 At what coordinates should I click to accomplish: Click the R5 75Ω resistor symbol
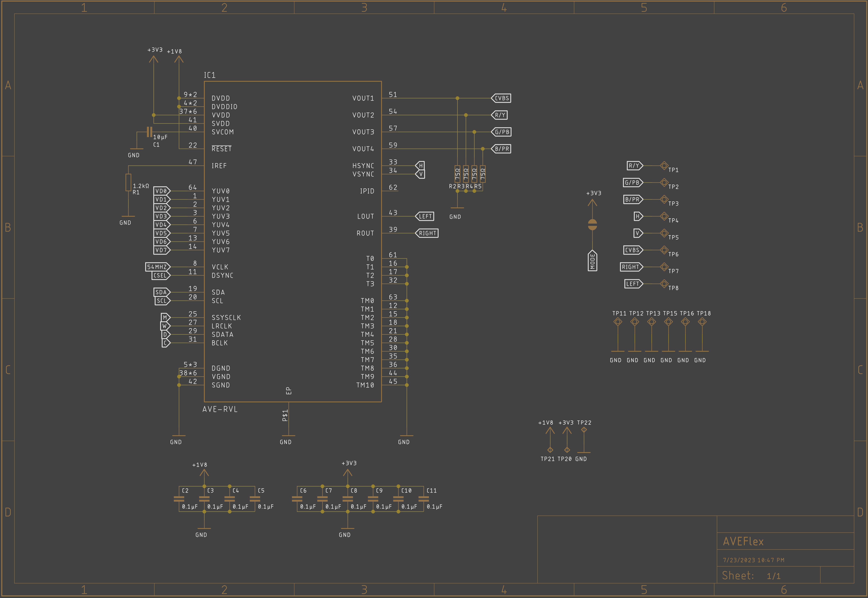pyautogui.click(x=483, y=174)
